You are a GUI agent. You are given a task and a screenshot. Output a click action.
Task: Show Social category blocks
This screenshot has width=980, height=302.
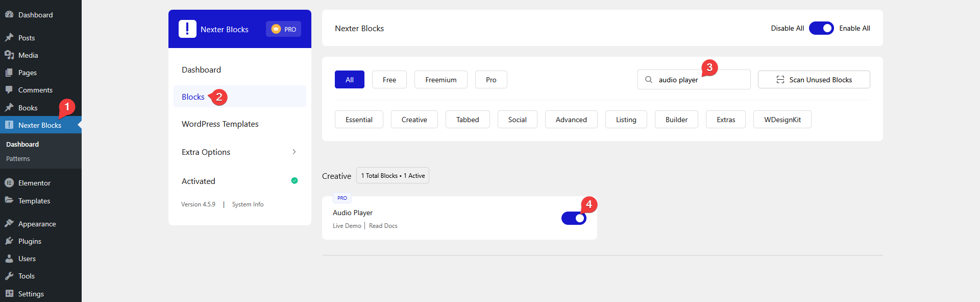tap(518, 120)
